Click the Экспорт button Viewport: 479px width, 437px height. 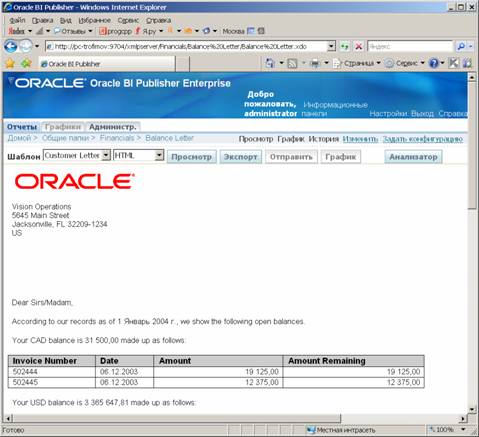(240, 157)
